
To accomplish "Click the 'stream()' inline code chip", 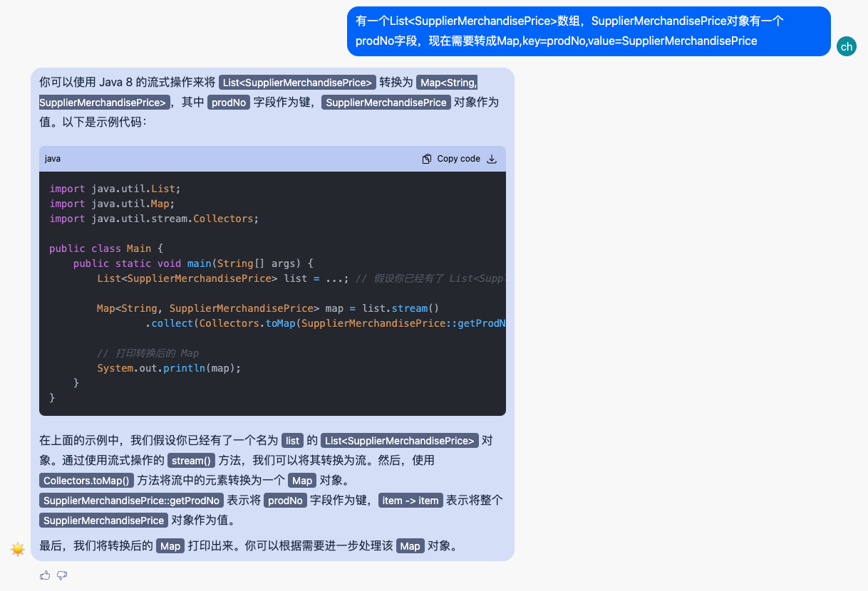I will tap(192, 461).
